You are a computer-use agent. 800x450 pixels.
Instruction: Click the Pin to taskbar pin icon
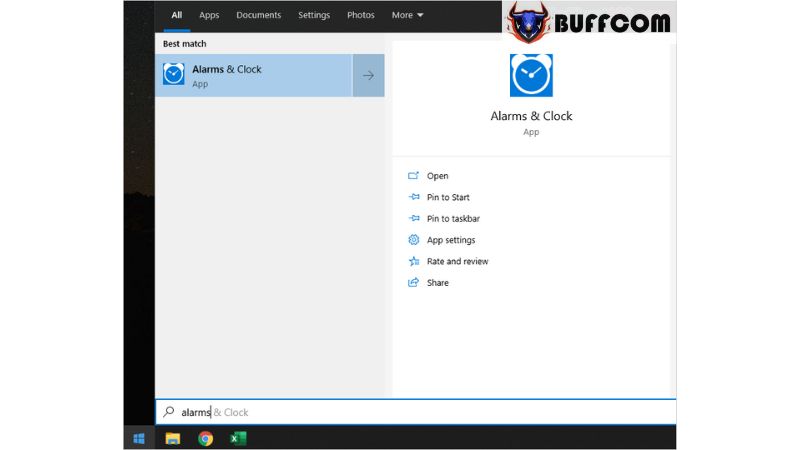coord(414,218)
